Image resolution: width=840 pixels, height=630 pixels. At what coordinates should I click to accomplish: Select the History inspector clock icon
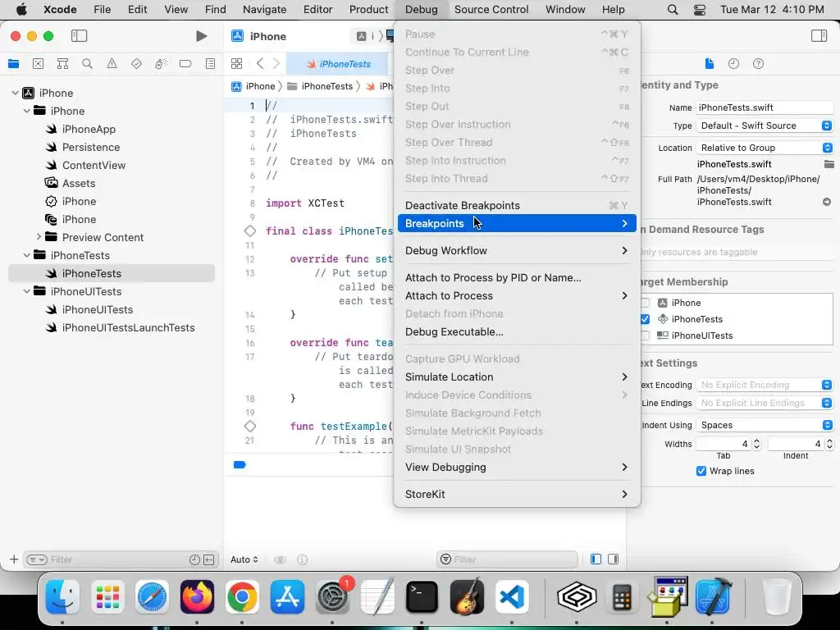733,64
